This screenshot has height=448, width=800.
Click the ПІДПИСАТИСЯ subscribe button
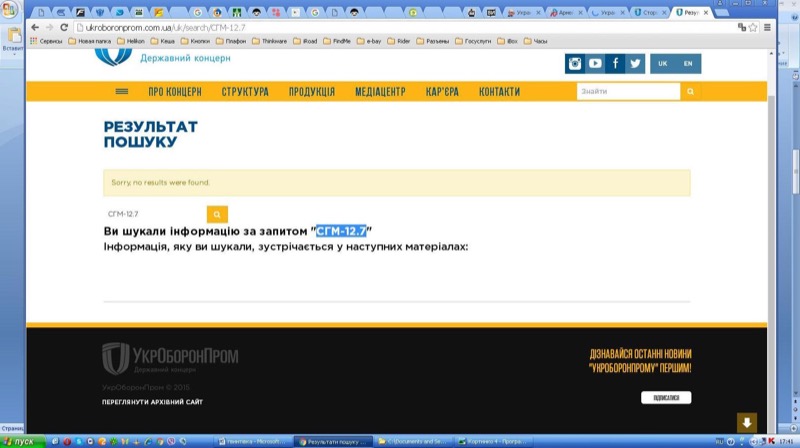coord(666,397)
